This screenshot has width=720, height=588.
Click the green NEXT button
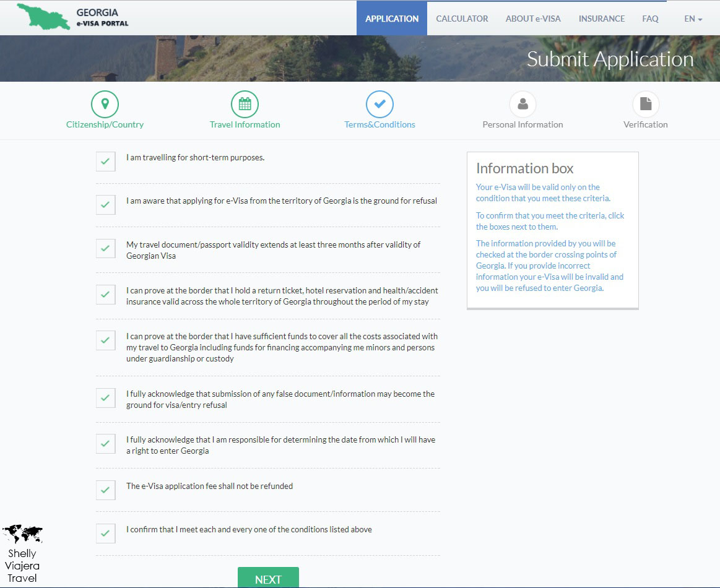point(268,577)
